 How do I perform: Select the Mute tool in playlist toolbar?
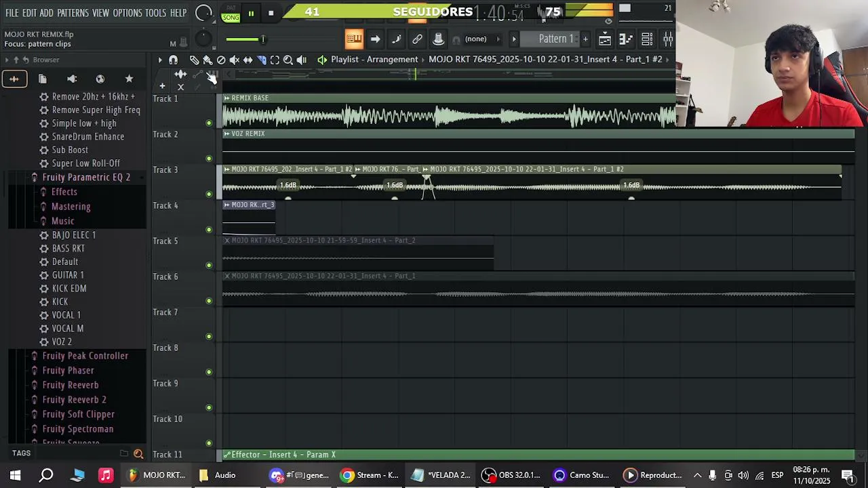(x=235, y=60)
